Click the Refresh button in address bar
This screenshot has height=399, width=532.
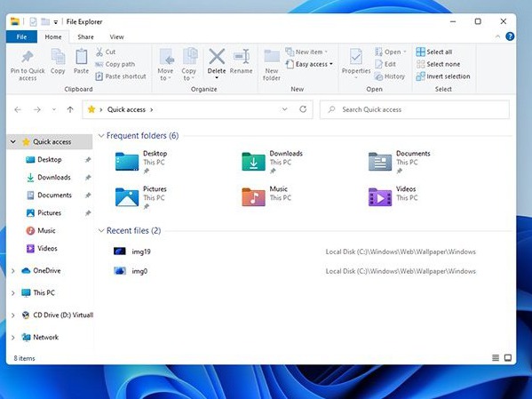(x=303, y=109)
